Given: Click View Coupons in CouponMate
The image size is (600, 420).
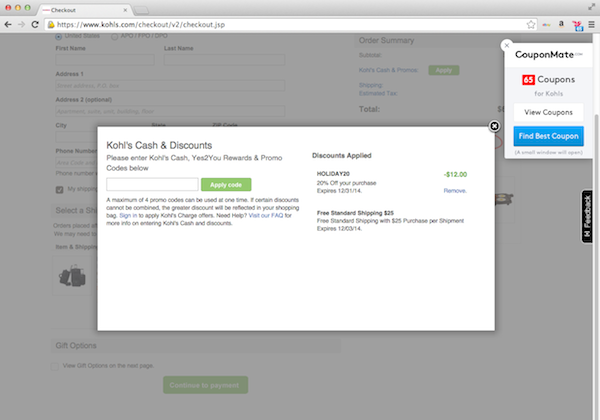Looking at the screenshot, I should (548, 112).
